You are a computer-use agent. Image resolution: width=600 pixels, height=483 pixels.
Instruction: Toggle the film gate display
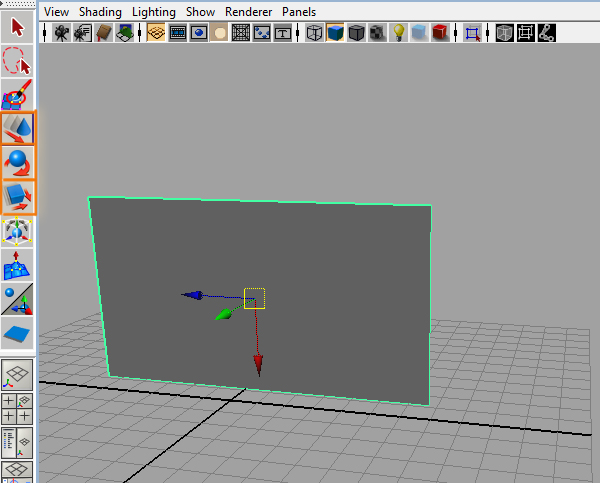tap(178, 33)
